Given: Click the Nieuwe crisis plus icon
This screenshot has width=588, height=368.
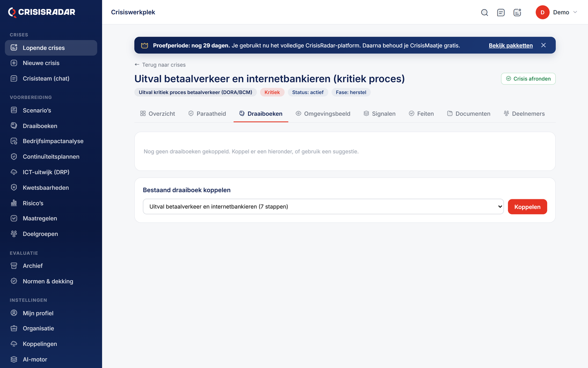Looking at the screenshot, I should 14,63.
